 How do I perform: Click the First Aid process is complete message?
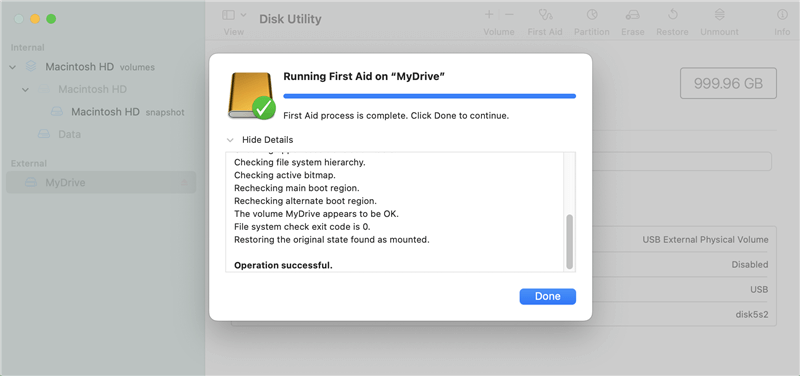pos(396,116)
